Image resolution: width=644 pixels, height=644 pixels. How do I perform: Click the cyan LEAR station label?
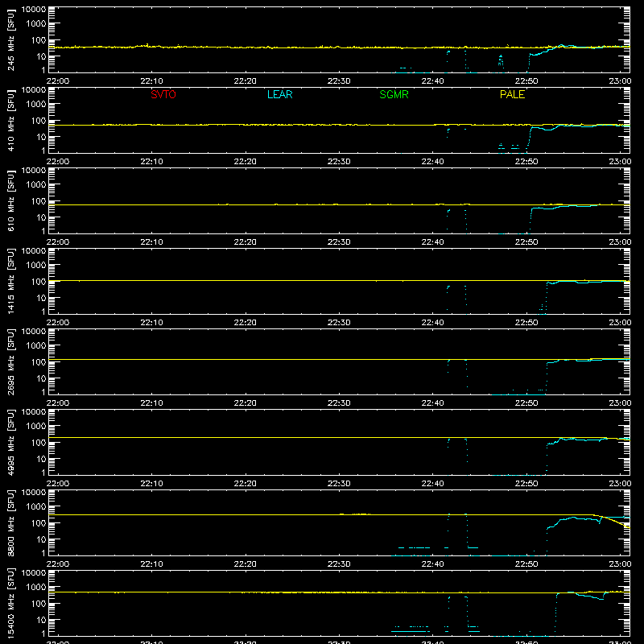pos(279,94)
